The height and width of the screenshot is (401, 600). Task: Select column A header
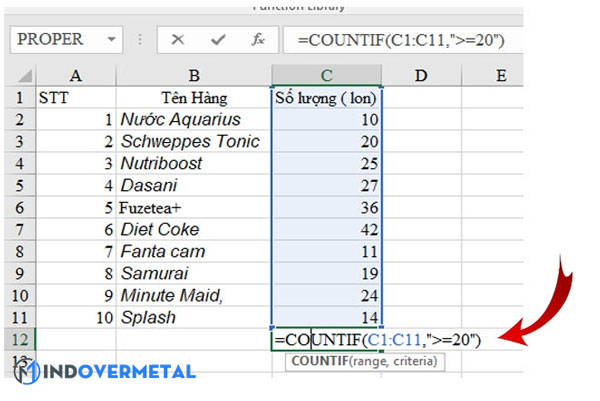pos(76,75)
